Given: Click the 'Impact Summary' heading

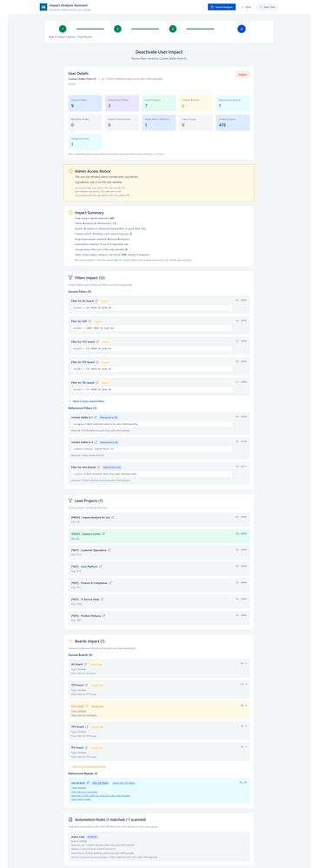Looking at the screenshot, I should pyautogui.click(x=89, y=212).
